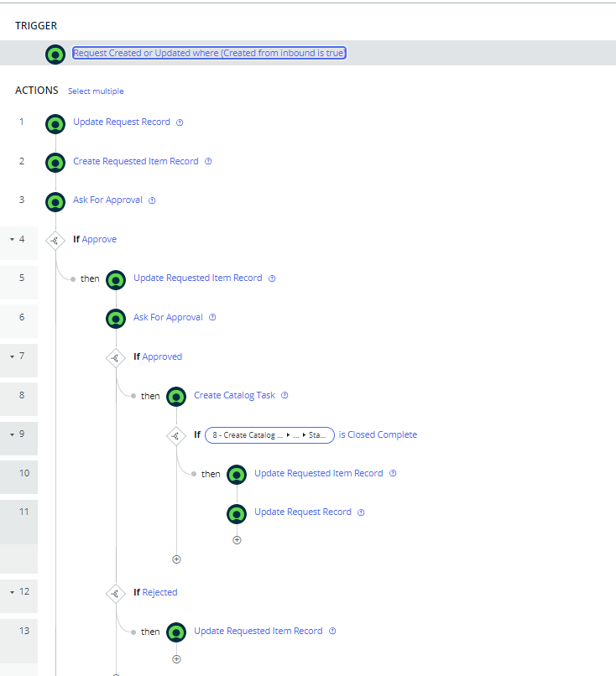
Task: Click step 5 Update Requested Item Record green icon
Action: (x=116, y=280)
